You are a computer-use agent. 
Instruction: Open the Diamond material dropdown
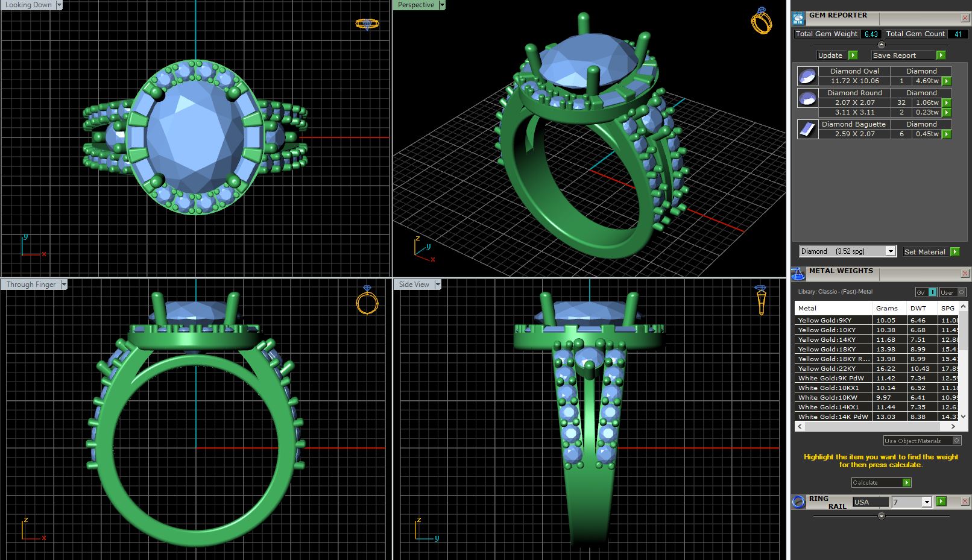pos(890,251)
